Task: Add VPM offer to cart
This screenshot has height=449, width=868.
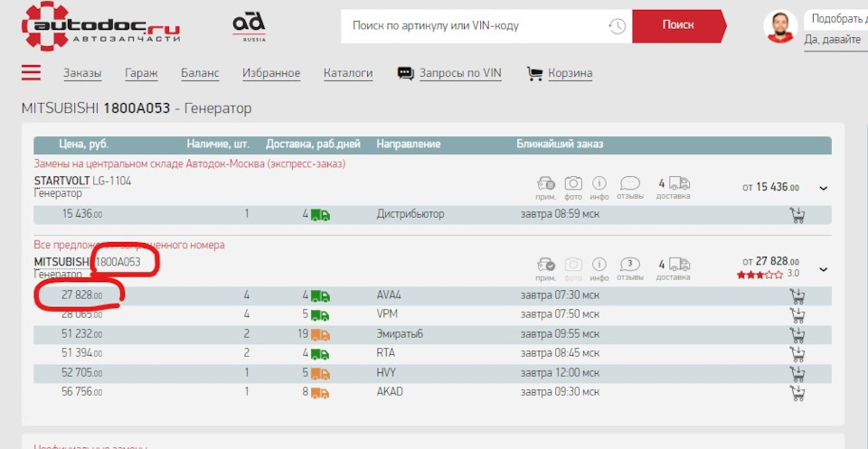Action: 797,315
